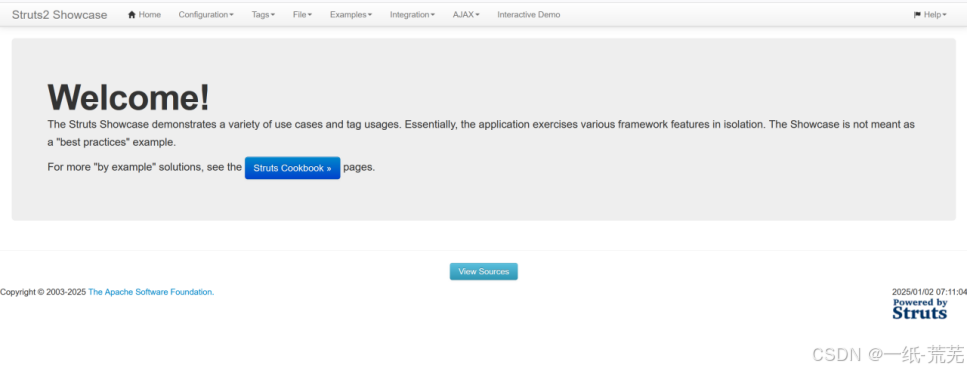Viewport: 968px width, 372px height.
Task: Expand the Tags dropdown menu
Action: [263, 15]
